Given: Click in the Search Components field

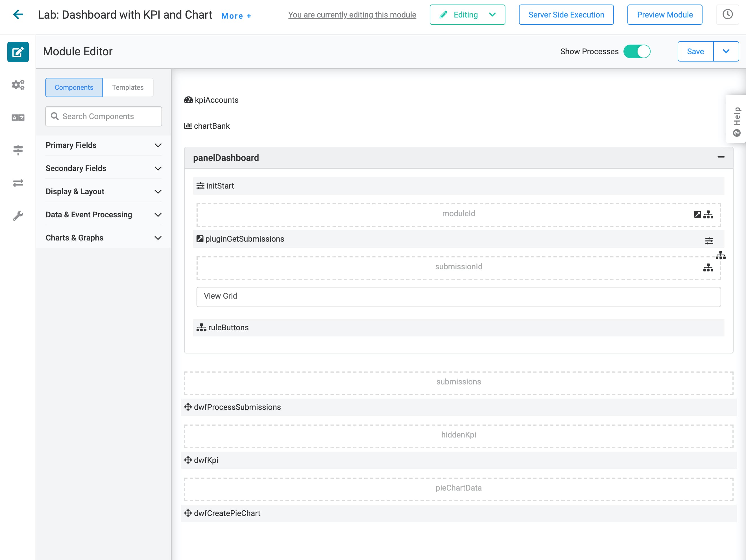Looking at the screenshot, I should click(x=104, y=116).
